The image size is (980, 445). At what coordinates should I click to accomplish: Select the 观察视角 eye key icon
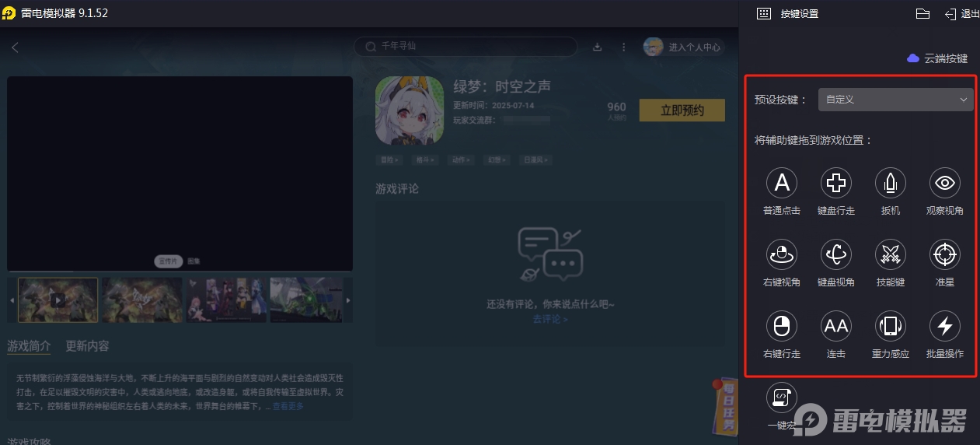click(945, 183)
